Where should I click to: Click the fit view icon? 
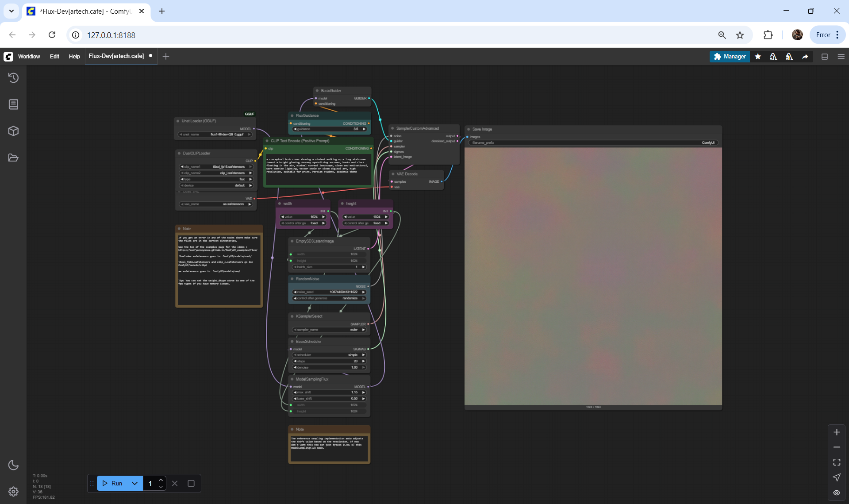(x=837, y=462)
